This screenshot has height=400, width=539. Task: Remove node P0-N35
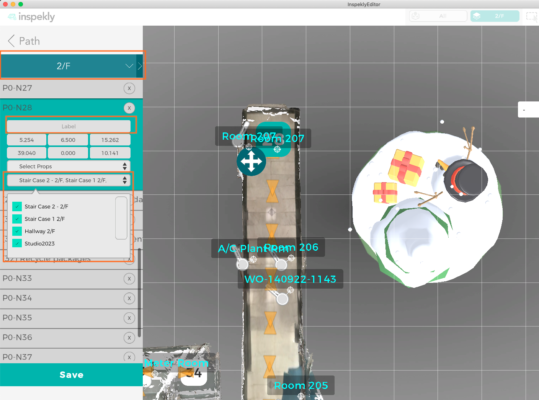(x=129, y=318)
